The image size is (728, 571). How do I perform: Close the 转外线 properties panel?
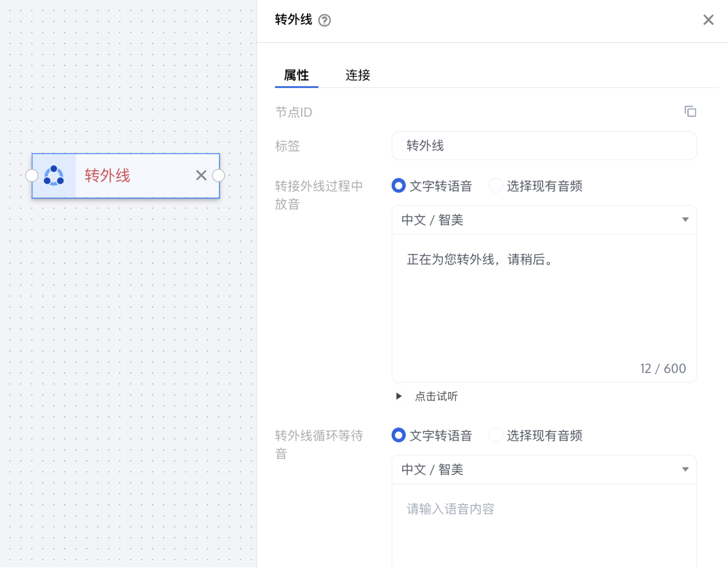(x=708, y=20)
